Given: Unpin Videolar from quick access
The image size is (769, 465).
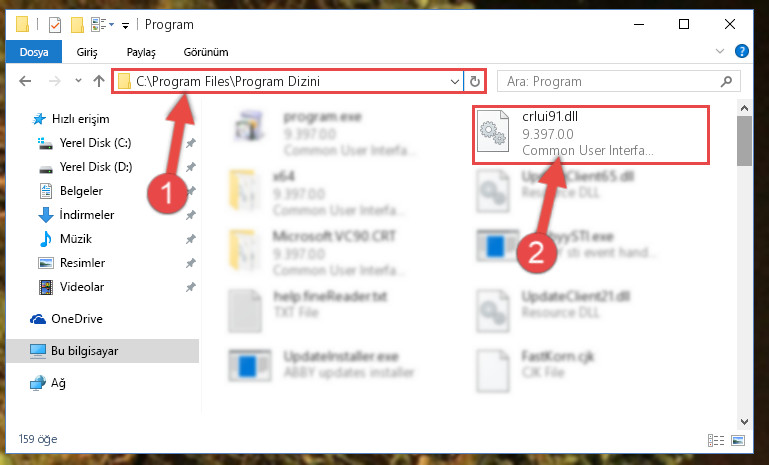Looking at the screenshot, I should coord(190,287).
